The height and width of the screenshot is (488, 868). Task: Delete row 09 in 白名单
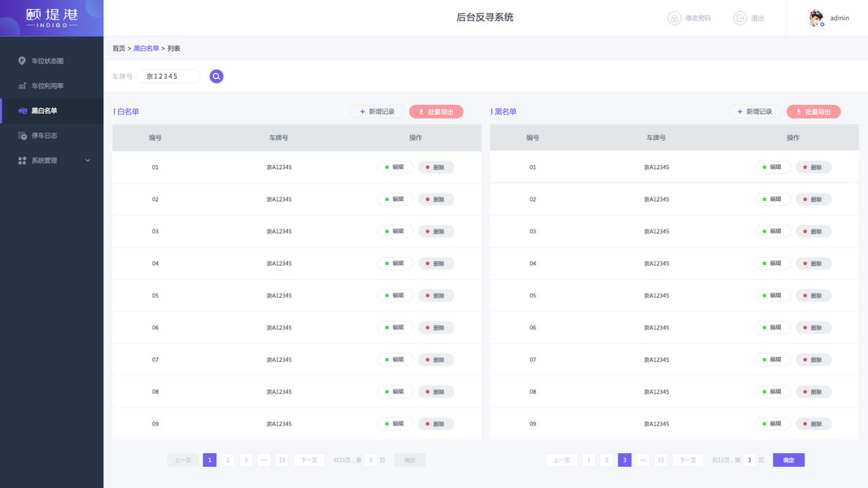[x=436, y=424]
